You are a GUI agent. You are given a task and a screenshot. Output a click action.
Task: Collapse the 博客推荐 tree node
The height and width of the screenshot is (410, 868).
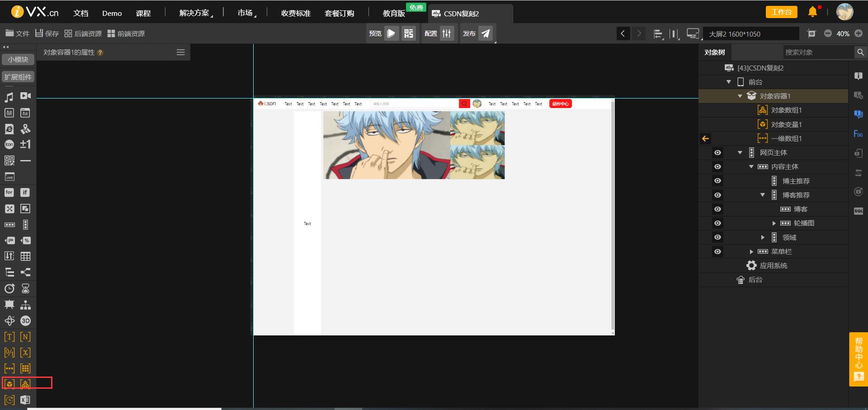(763, 195)
